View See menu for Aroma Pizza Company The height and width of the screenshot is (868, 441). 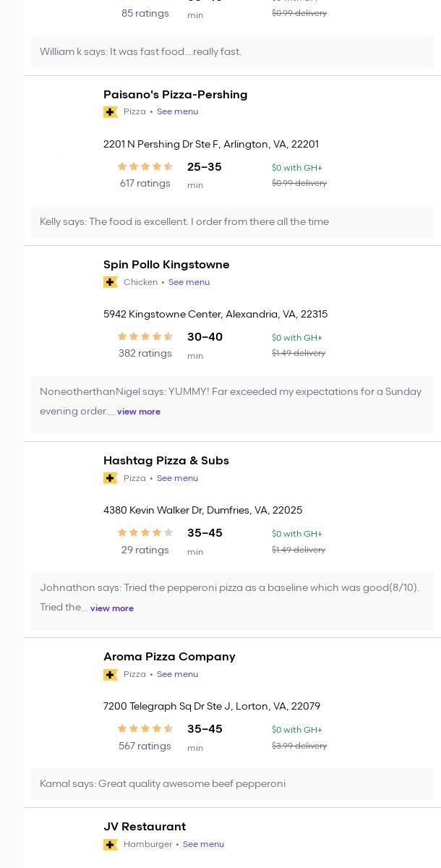(177, 674)
